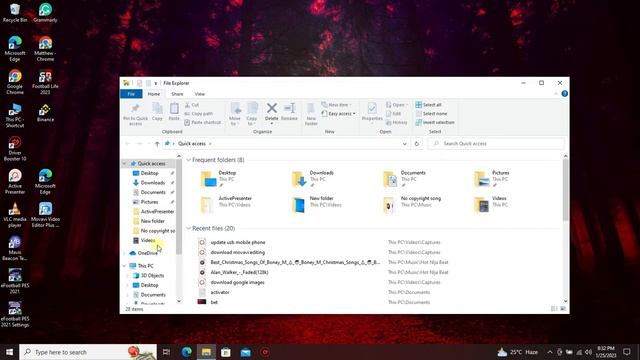Click the Rename ribbon button
Screen dimensions: 640x360
(289, 112)
